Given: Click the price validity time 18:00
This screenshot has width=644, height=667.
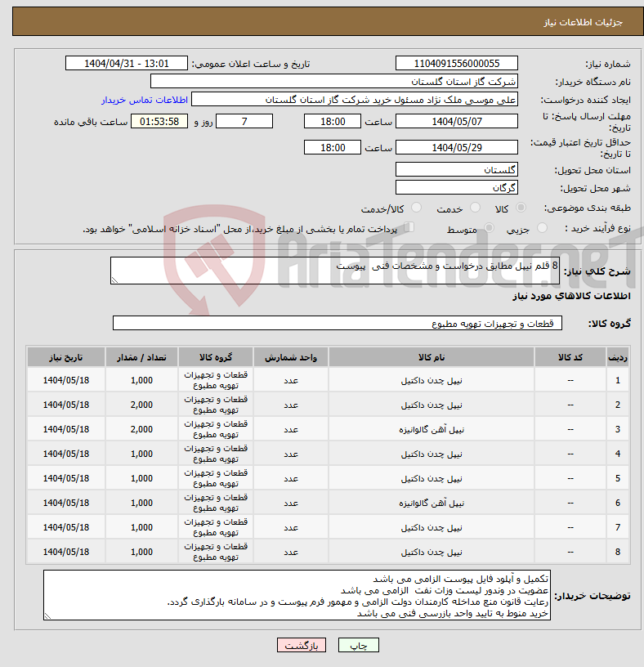Looking at the screenshot, I should click(332, 148).
